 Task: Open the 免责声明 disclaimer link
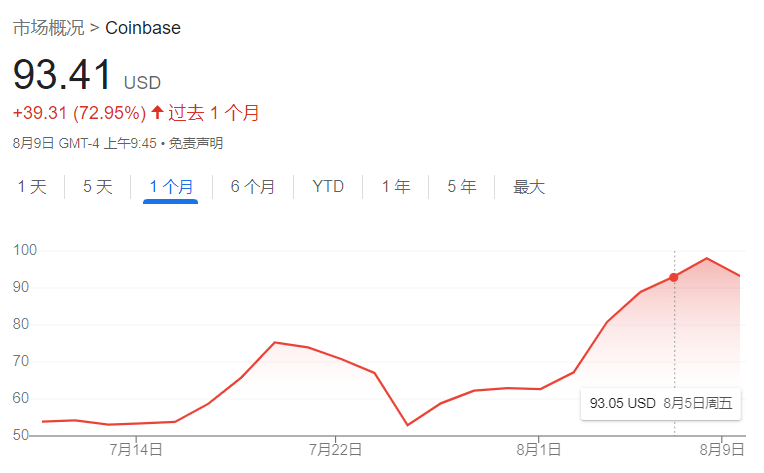point(196,143)
